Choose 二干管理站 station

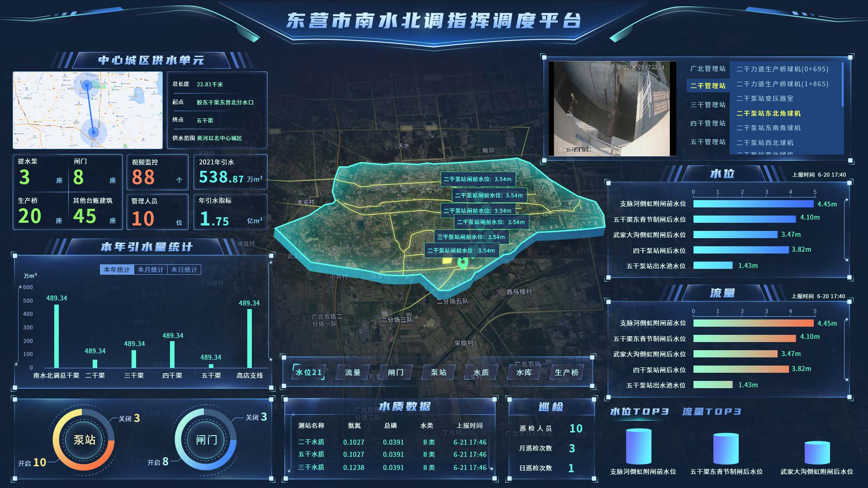coord(708,86)
